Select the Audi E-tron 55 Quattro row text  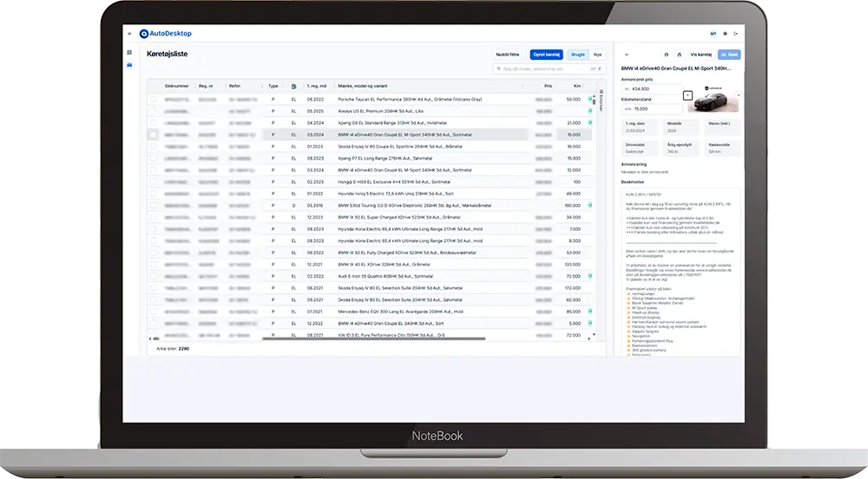pyautogui.click(x=385, y=276)
